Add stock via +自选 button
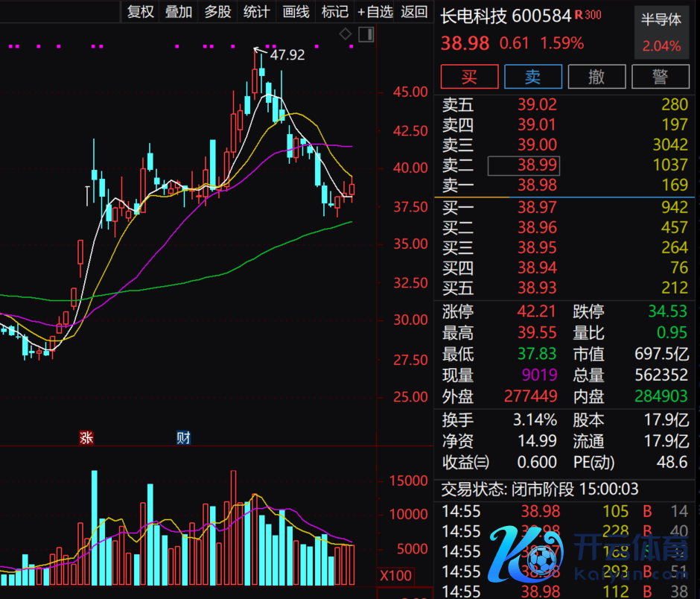 pos(375,11)
